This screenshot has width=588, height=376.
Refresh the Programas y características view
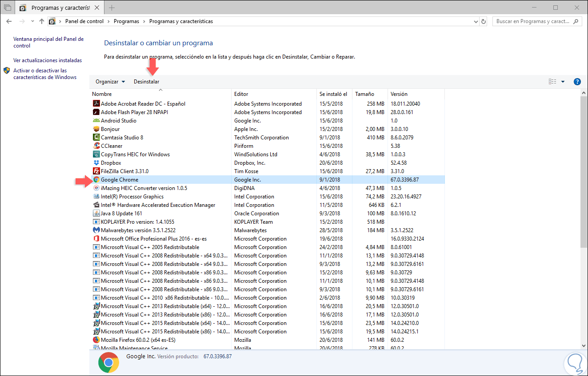[x=484, y=21]
